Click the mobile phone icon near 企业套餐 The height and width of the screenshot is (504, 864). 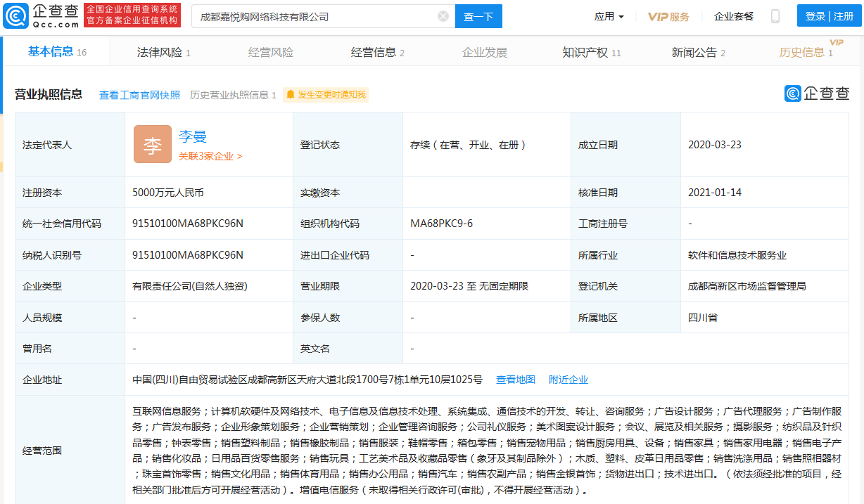(x=775, y=15)
